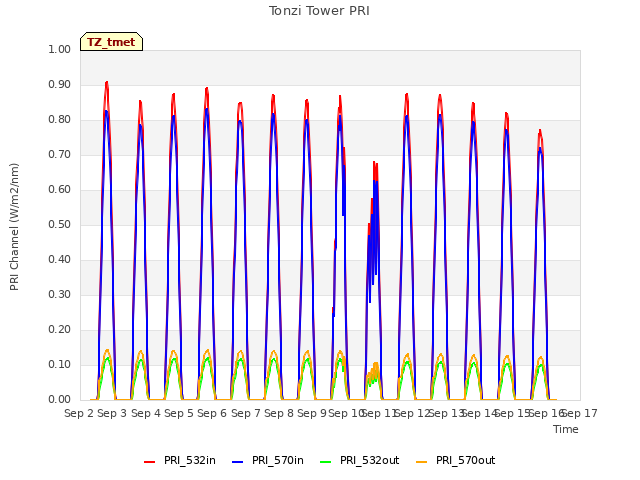Click the Sep 7 x-axis tick label
This screenshot has height=480, width=640.
pos(246,413)
